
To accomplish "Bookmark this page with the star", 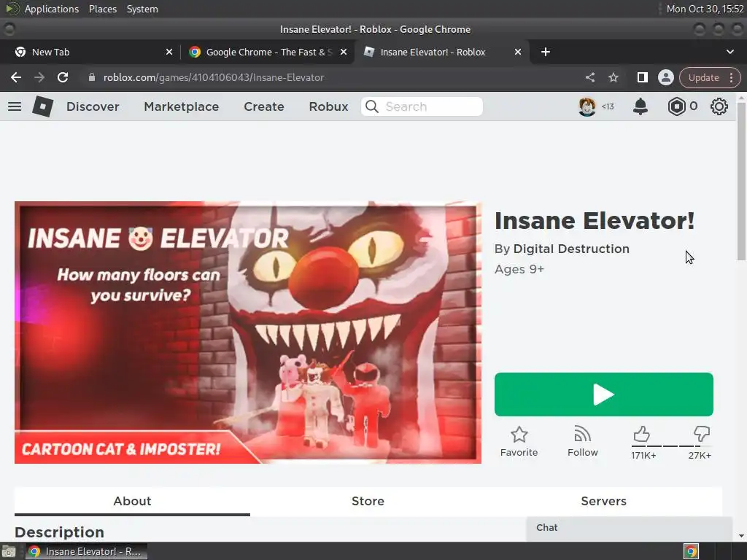I will 613,77.
